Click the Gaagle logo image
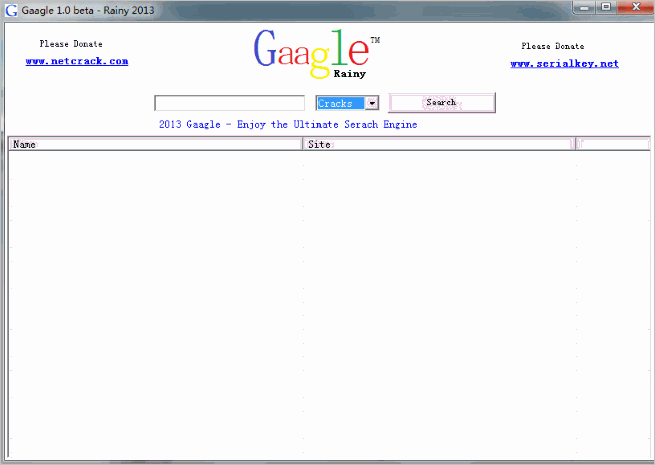This screenshot has height=465, width=655. coord(317,53)
